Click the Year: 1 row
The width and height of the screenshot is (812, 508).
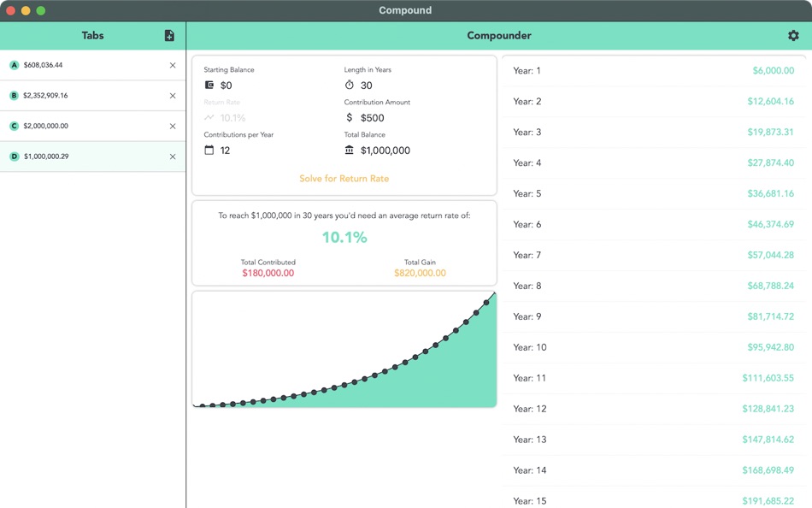[654, 70]
